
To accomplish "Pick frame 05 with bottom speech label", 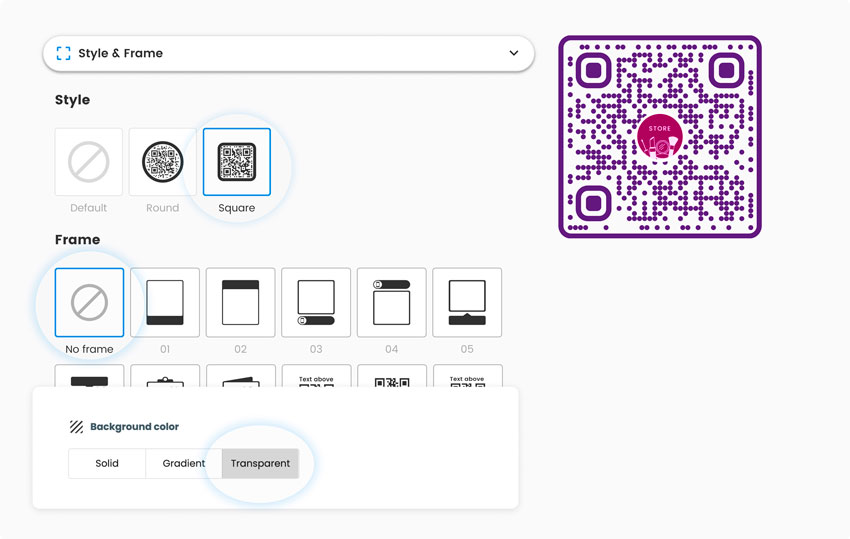I will 467,302.
